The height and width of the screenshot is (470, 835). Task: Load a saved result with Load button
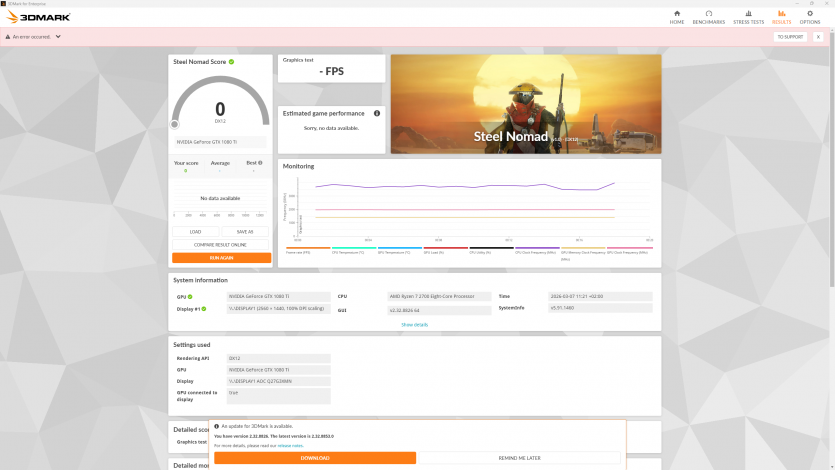click(195, 231)
